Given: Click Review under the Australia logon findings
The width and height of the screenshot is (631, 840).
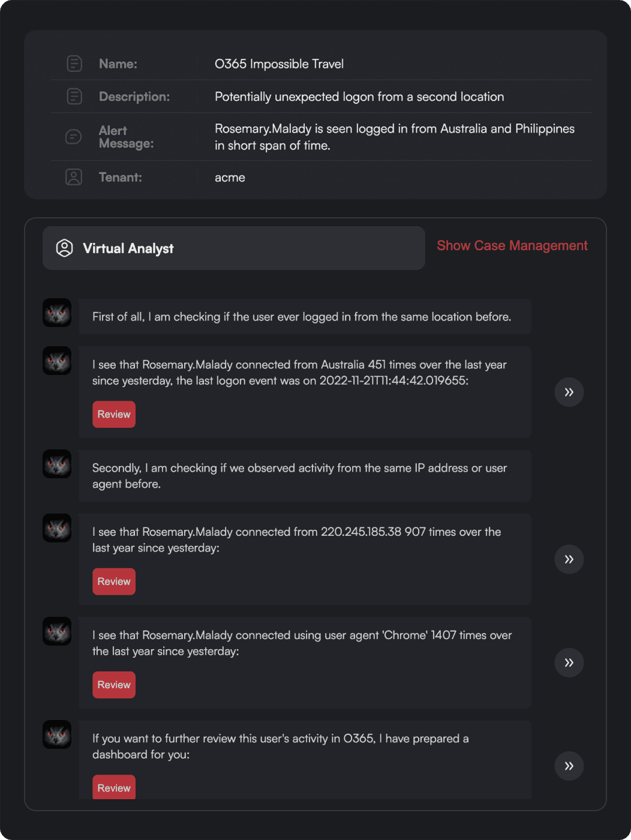Looking at the screenshot, I should click(113, 414).
